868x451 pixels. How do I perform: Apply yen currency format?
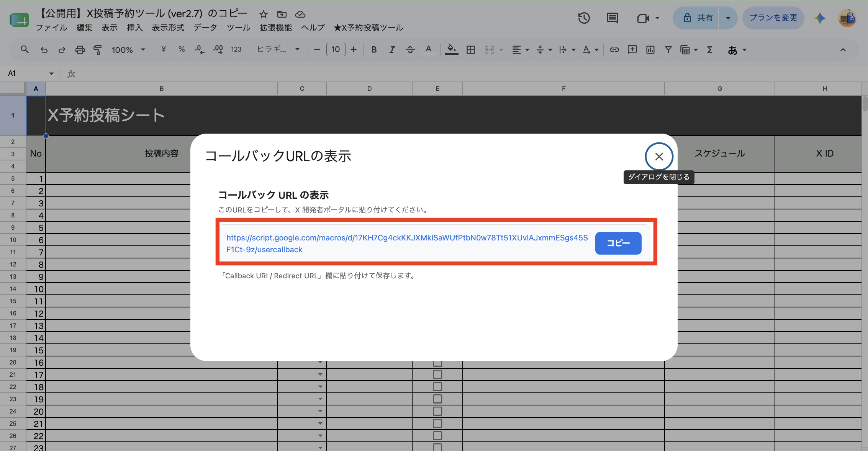click(164, 49)
